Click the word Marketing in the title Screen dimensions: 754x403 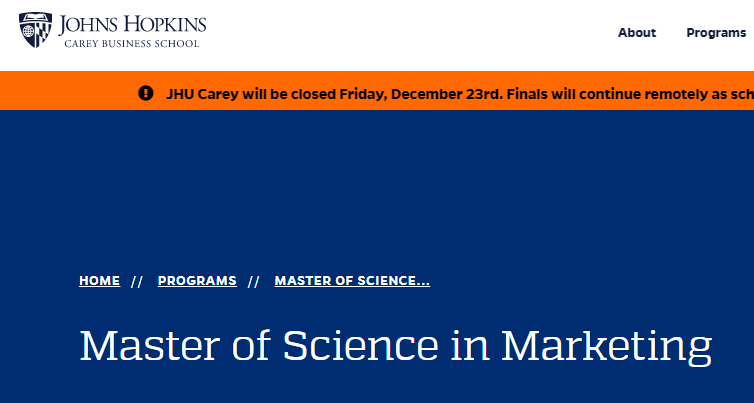(606, 347)
